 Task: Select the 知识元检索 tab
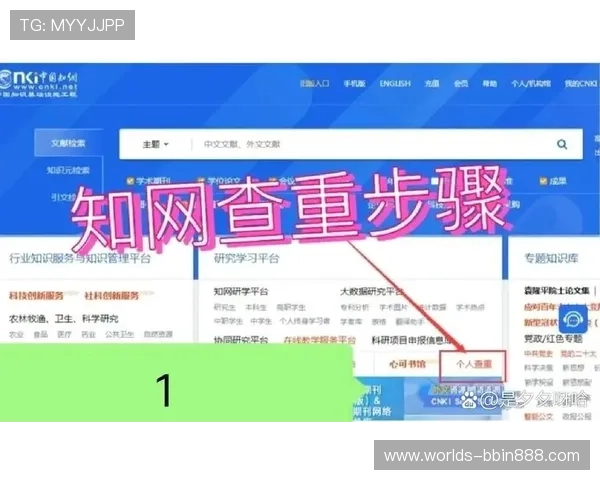coord(68,170)
